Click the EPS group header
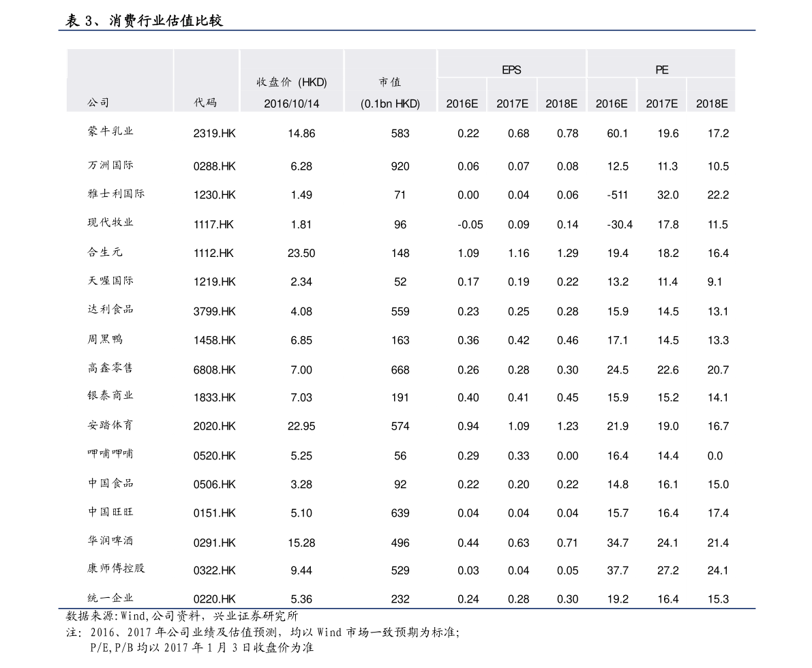Image resolution: width=812 pixels, height=668 pixels. 511,70
